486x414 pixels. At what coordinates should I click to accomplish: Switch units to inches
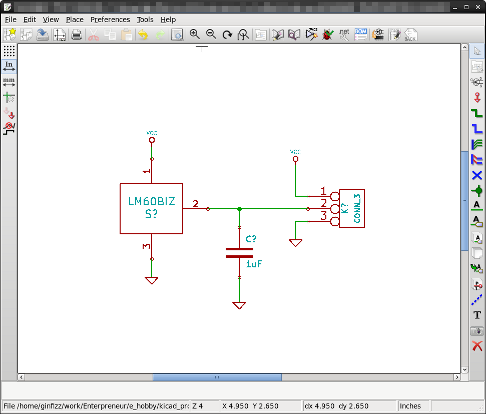pos(9,67)
